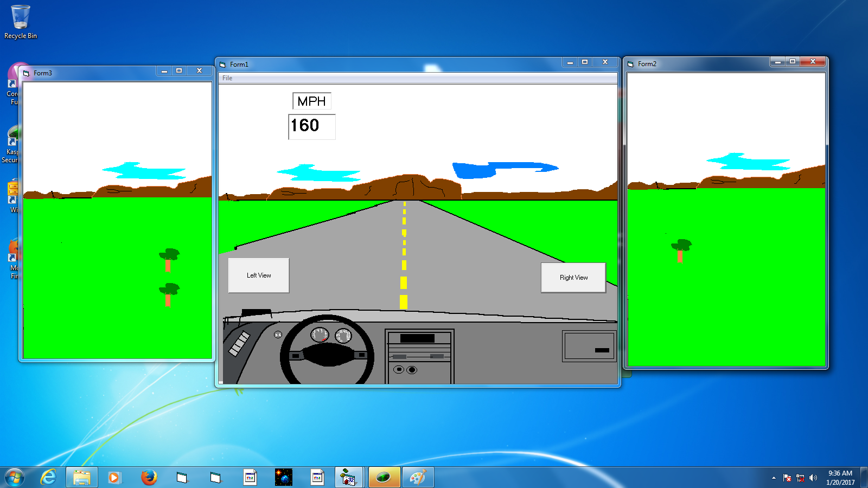Open Firefox from the taskbar
This screenshot has width=868, height=488.
click(149, 478)
